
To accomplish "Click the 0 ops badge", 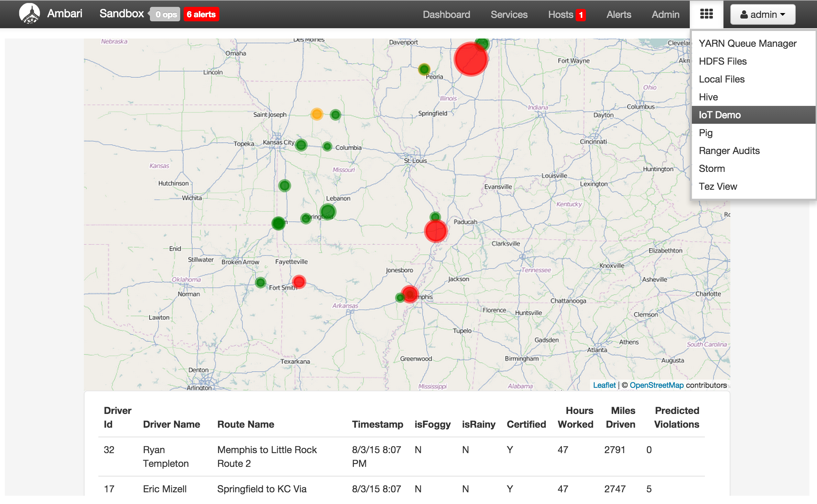I will point(166,14).
